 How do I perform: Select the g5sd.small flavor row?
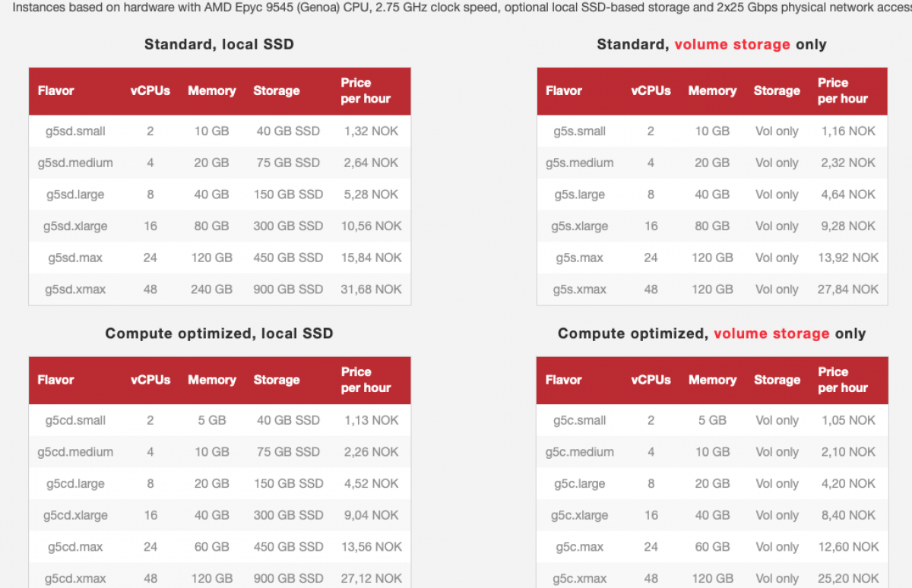click(76, 131)
